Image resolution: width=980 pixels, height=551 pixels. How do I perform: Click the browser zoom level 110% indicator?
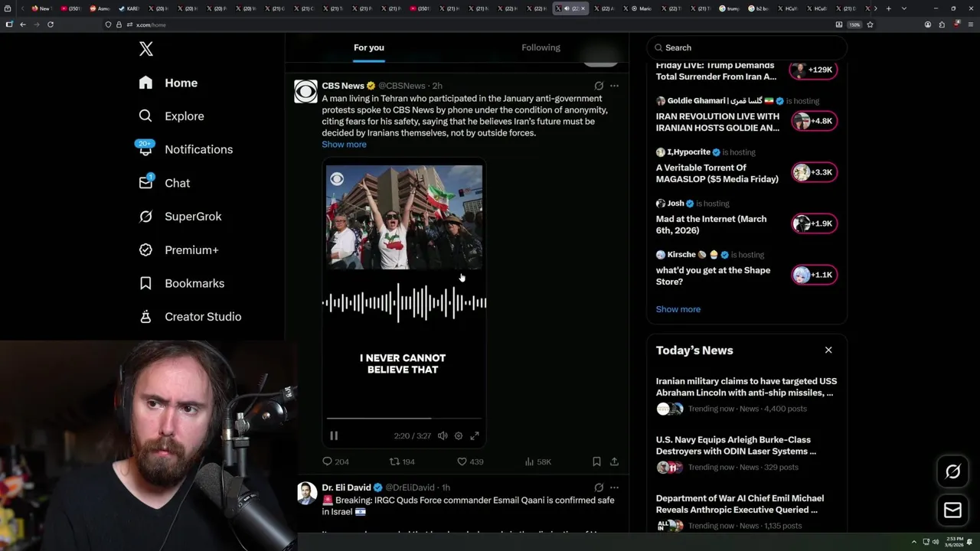coord(854,24)
